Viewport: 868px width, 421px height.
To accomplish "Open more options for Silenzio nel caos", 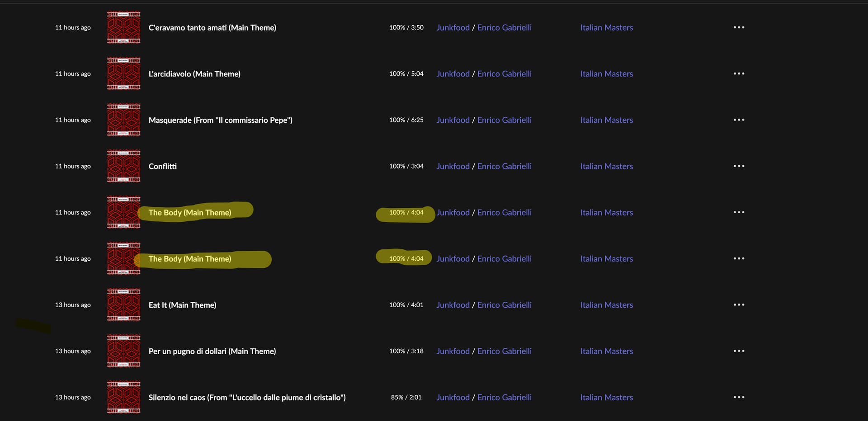I will (739, 398).
